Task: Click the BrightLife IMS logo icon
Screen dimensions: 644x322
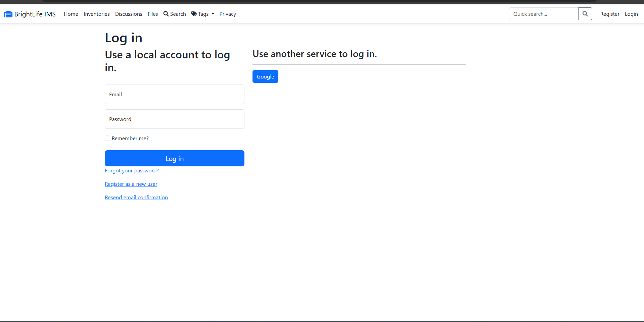Action: tap(8, 14)
